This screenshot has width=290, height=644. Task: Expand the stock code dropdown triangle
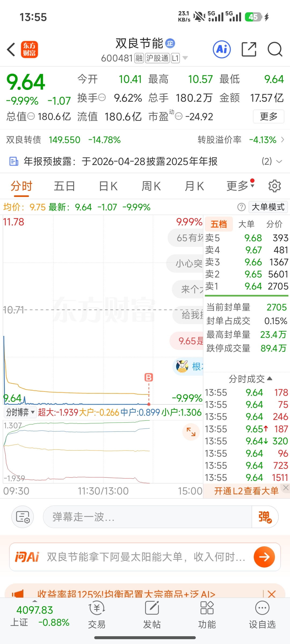(x=185, y=58)
